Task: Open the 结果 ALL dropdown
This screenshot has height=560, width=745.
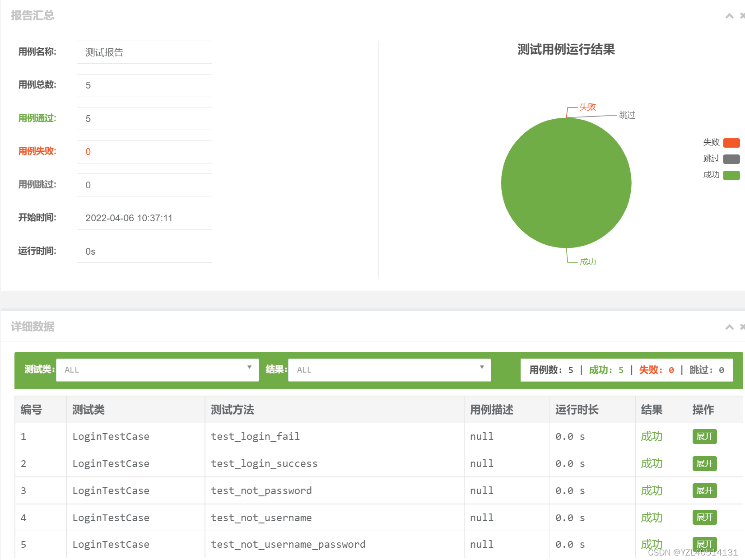Action: (x=390, y=370)
